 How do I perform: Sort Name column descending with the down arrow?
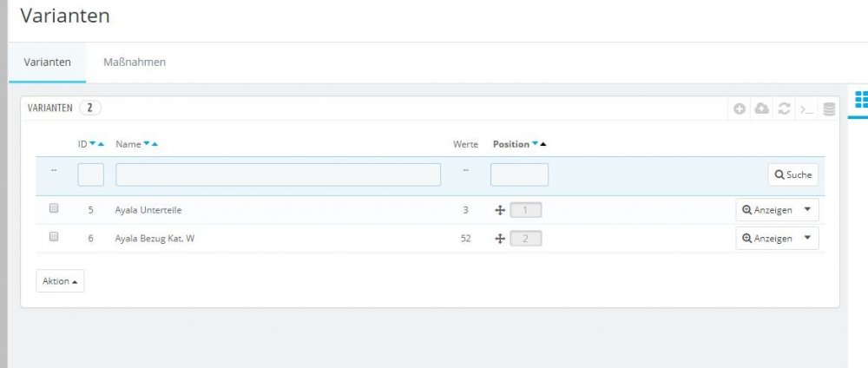[x=147, y=144]
